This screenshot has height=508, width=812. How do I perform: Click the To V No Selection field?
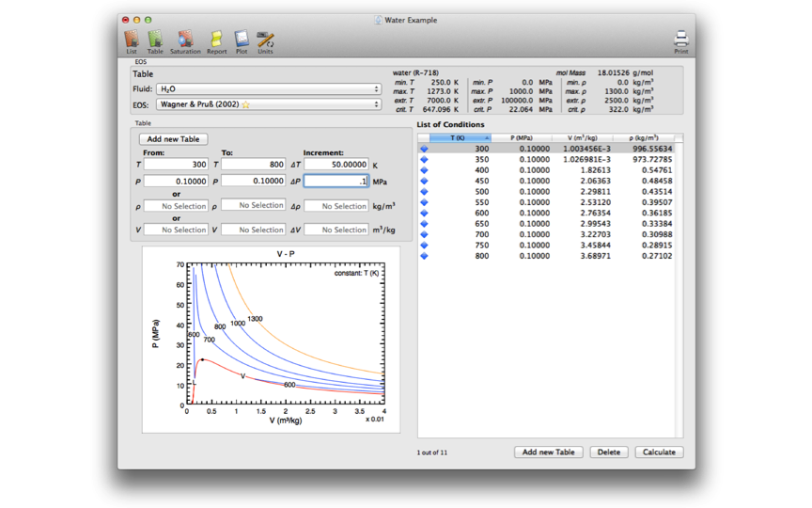[253, 230]
